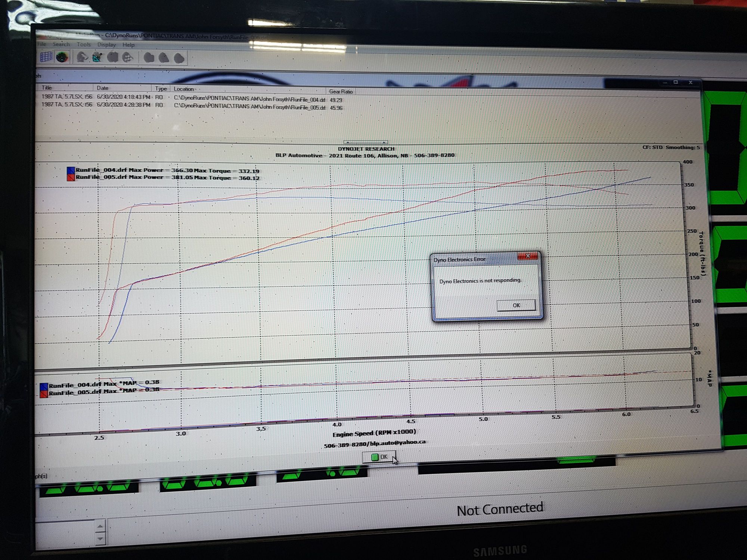Viewport: 747px width, 560px height.
Task: Open the Tools menu
Action: [84, 44]
